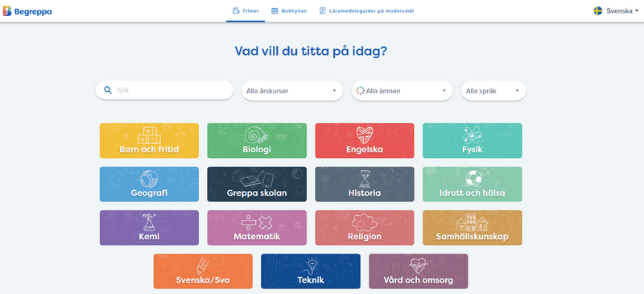Click the magnifier search icon
Image resolution: width=644 pixels, height=294 pixels.
pos(108,90)
